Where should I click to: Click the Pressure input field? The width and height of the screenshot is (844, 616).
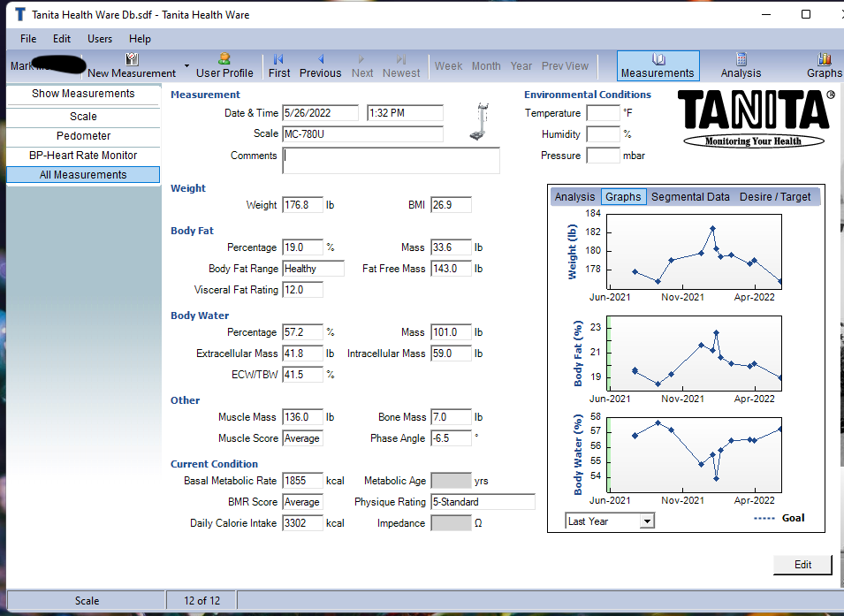click(603, 156)
